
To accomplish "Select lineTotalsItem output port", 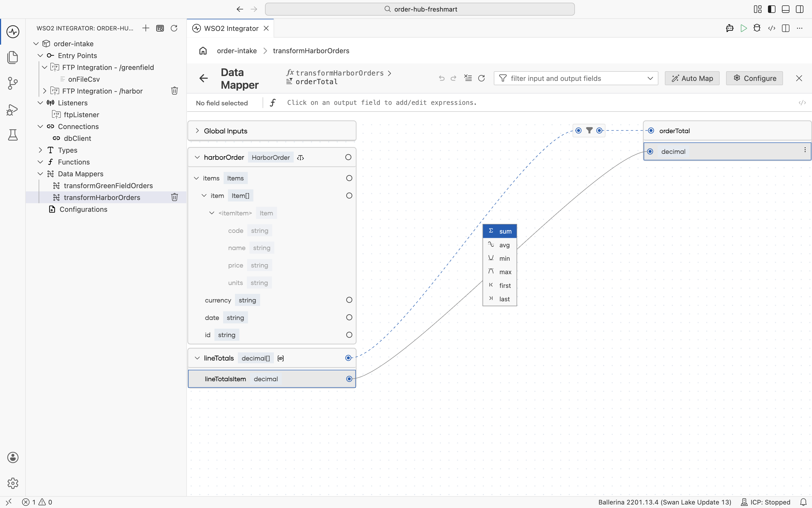I will [x=349, y=379].
